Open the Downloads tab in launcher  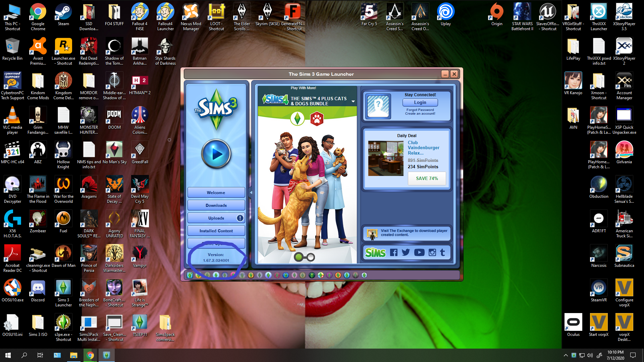(216, 205)
